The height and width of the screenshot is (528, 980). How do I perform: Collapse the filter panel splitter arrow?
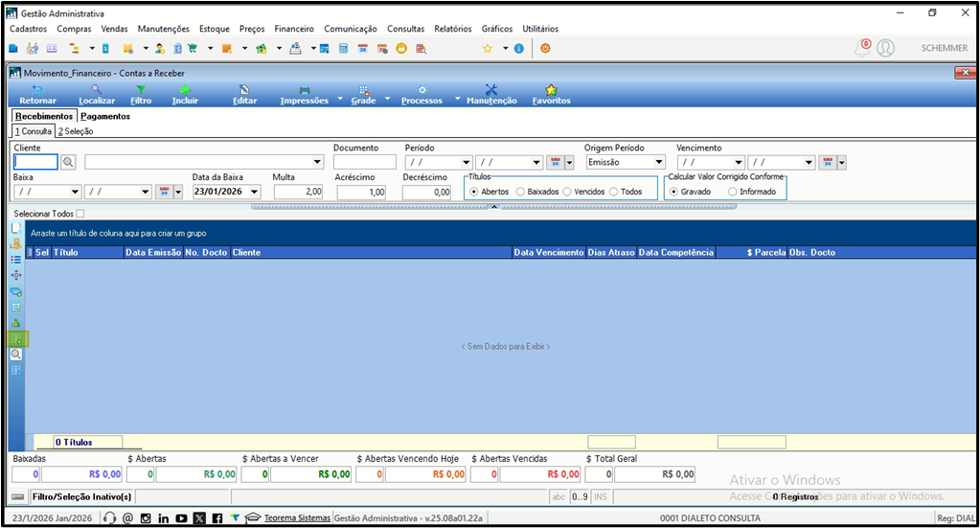(493, 207)
